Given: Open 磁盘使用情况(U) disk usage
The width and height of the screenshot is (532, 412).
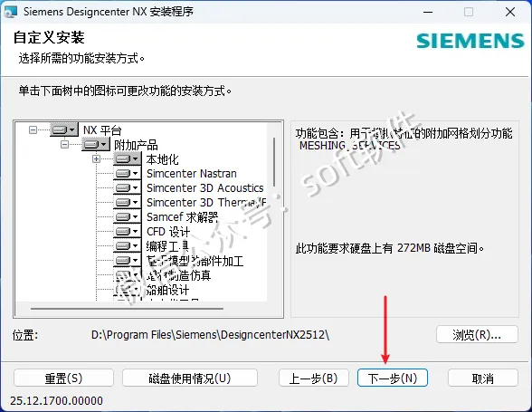Looking at the screenshot, I should pyautogui.click(x=190, y=378).
